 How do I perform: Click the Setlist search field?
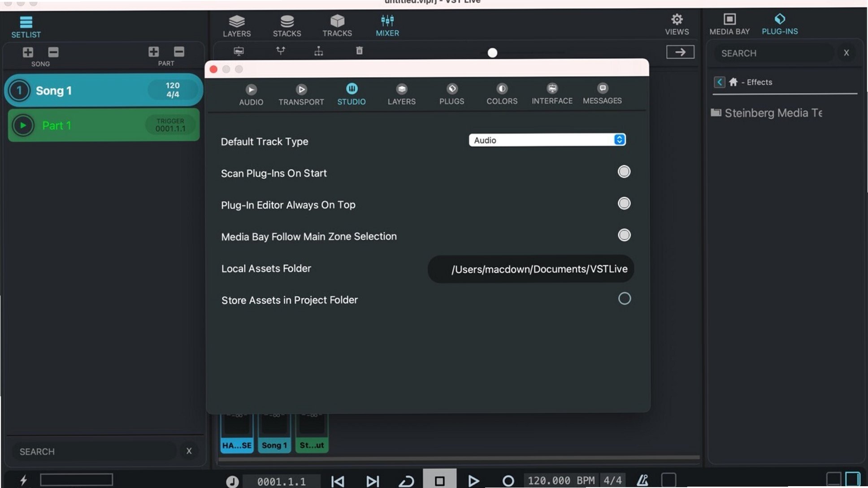(x=94, y=451)
